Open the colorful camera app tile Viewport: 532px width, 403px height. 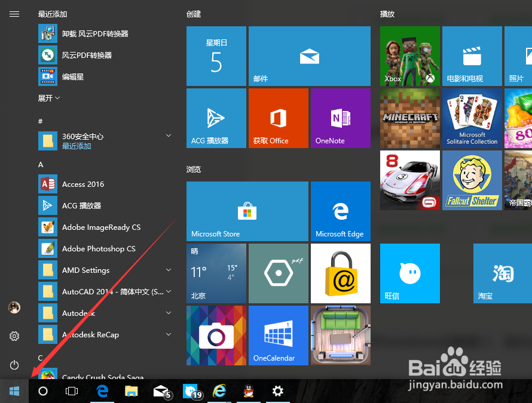tap(216, 335)
